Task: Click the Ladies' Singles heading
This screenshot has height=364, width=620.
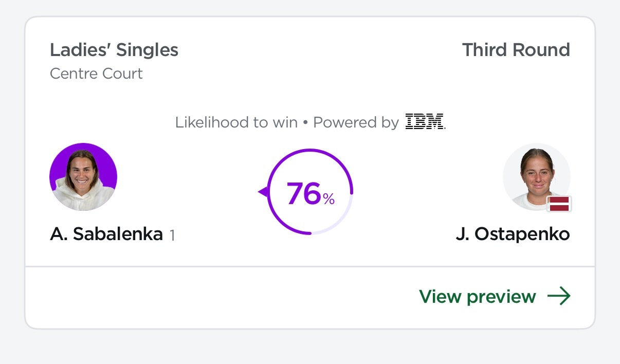Action: (x=114, y=50)
